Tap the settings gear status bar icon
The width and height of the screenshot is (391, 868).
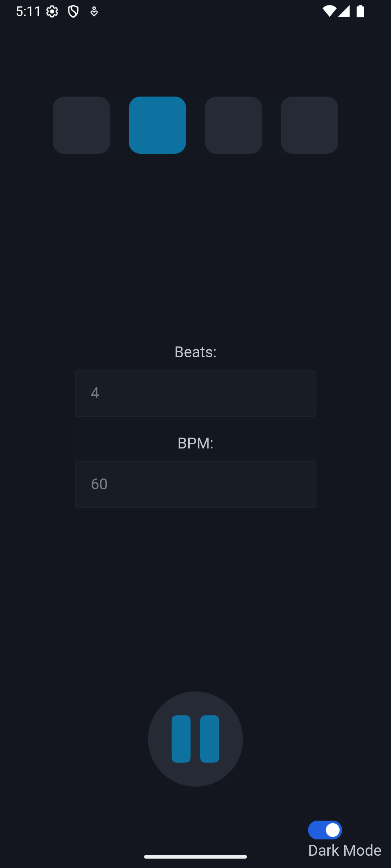pyautogui.click(x=52, y=12)
